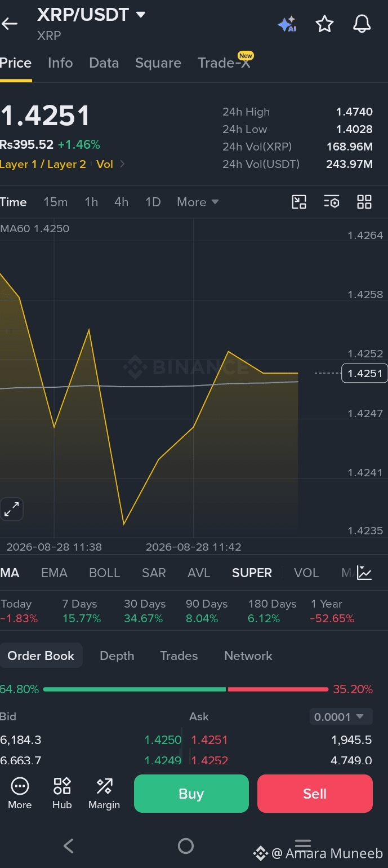Tap Android home navigation button
Viewport: 388px width, 868px height.
coord(185,845)
